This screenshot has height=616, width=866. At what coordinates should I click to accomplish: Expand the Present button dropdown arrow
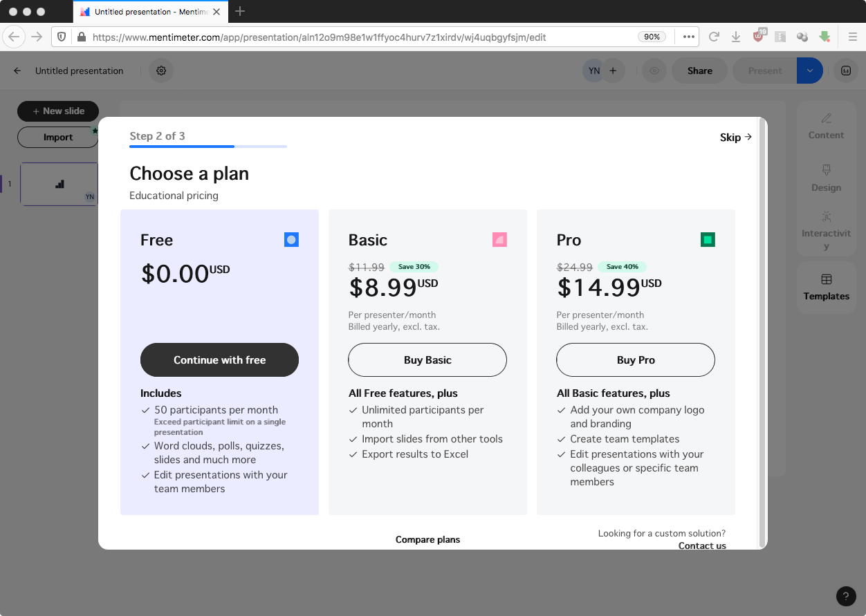coord(809,71)
